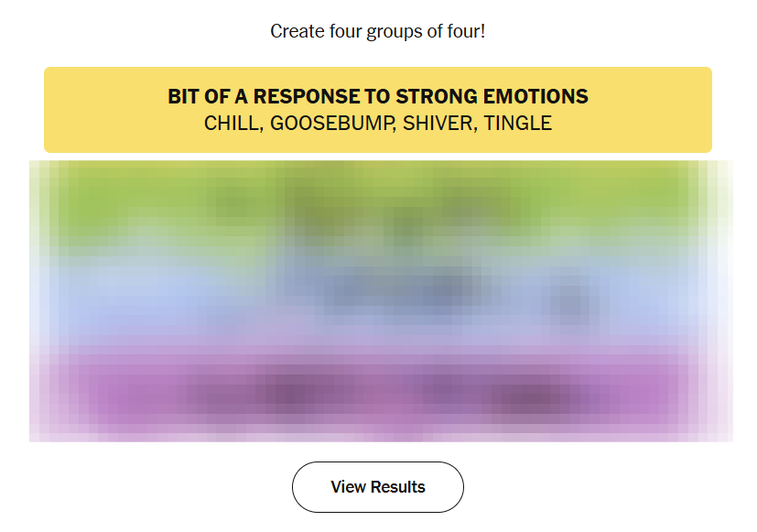Click the View Results button

point(378,487)
